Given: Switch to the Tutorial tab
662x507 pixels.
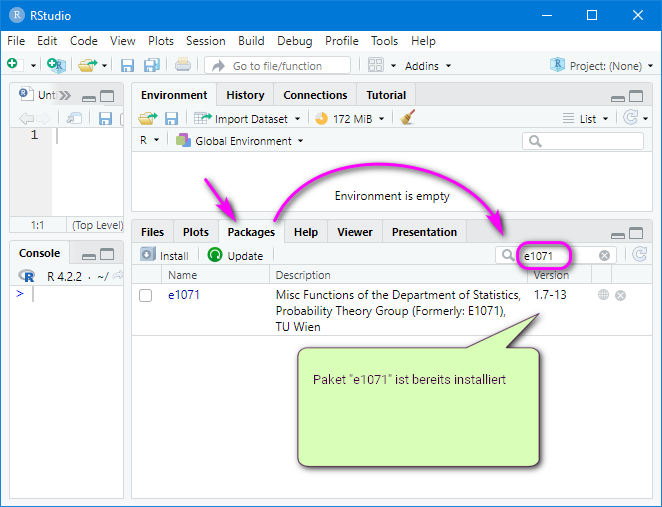Looking at the screenshot, I should [386, 95].
